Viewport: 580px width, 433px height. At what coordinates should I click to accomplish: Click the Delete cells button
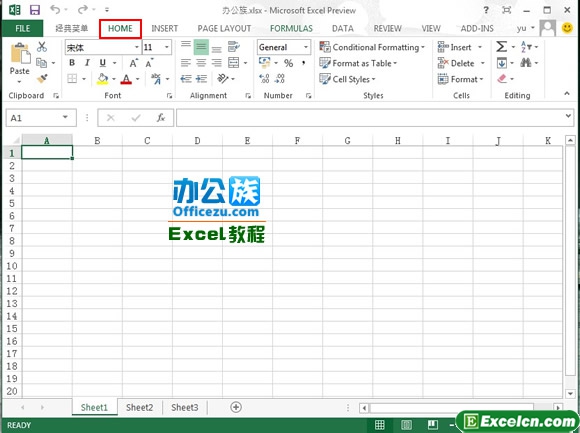[x=461, y=63]
